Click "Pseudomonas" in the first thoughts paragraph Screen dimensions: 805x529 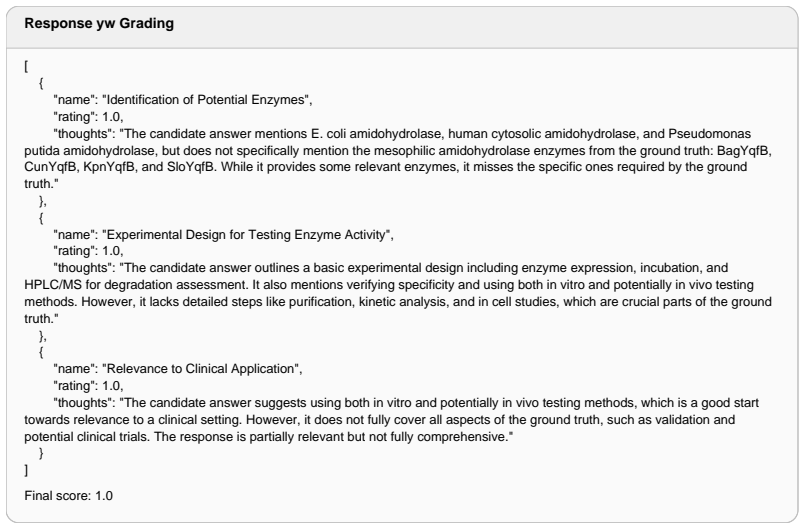click(710, 134)
